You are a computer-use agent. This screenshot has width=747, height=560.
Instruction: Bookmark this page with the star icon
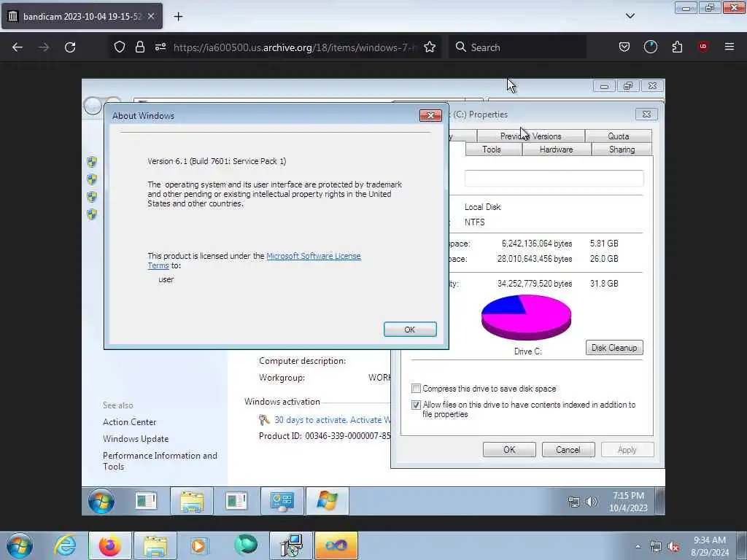coord(430,47)
